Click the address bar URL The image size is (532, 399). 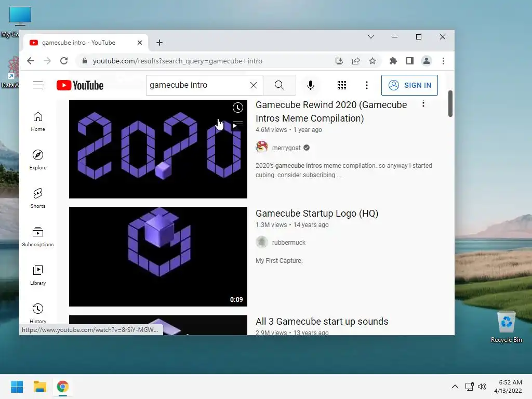pos(178,61)
